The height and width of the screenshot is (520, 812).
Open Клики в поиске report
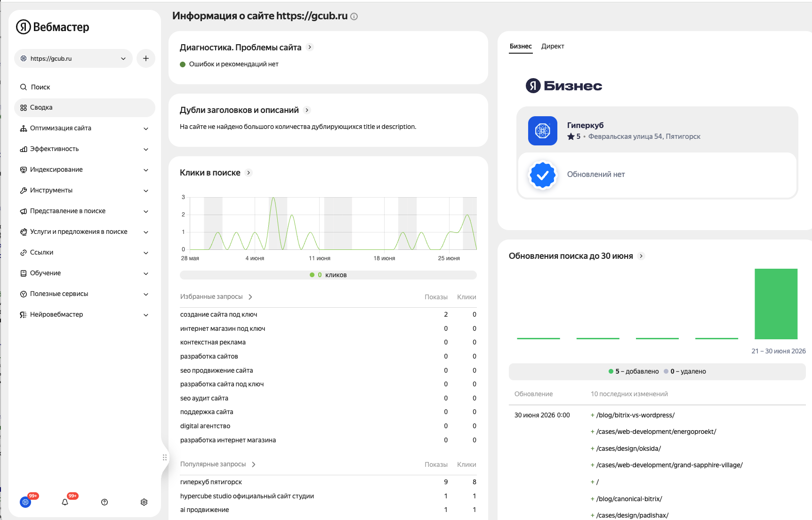click(x=210, y=173)
